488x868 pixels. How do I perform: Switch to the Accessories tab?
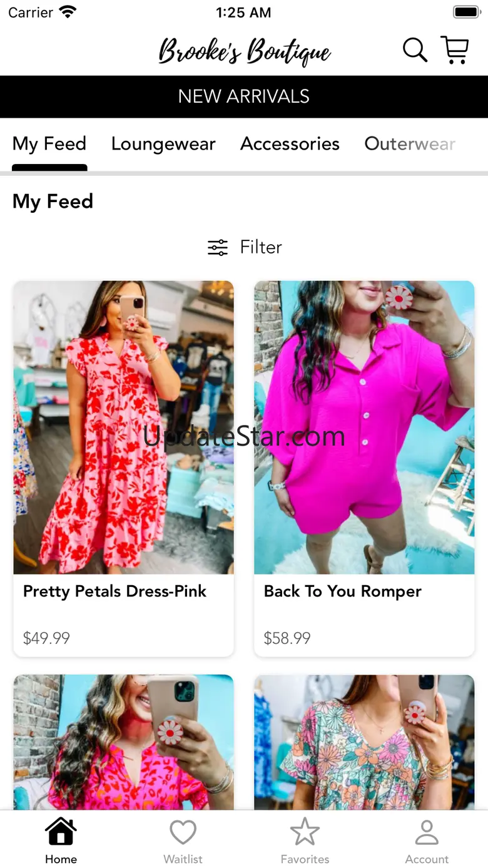pos(290,144)
